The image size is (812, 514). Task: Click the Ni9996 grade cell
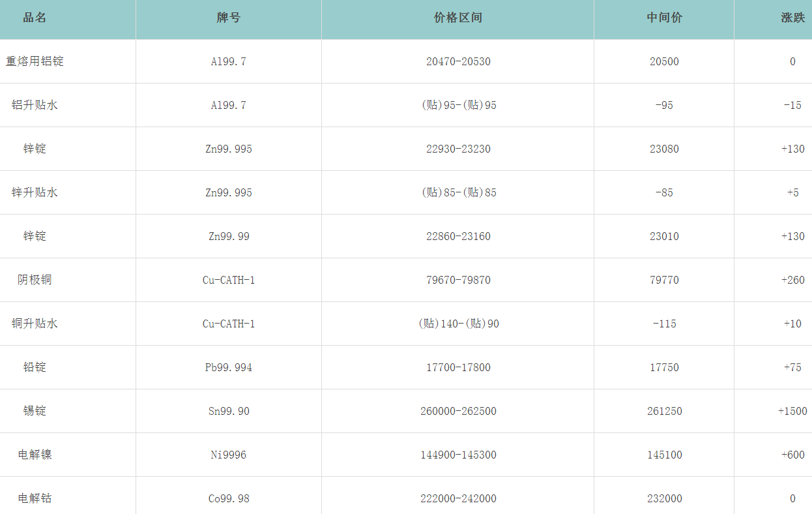pyautogui.click(x=229, y=455)
